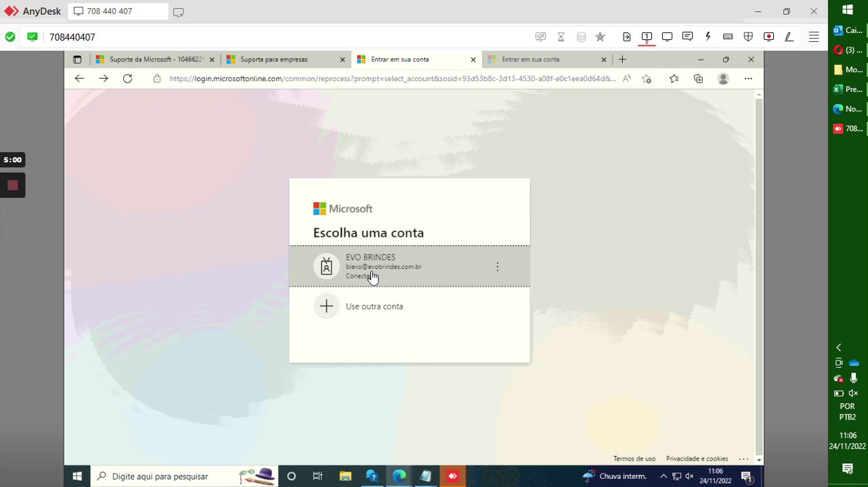
Task: Click the red stop recording square
Action: [x=12, y=185]
